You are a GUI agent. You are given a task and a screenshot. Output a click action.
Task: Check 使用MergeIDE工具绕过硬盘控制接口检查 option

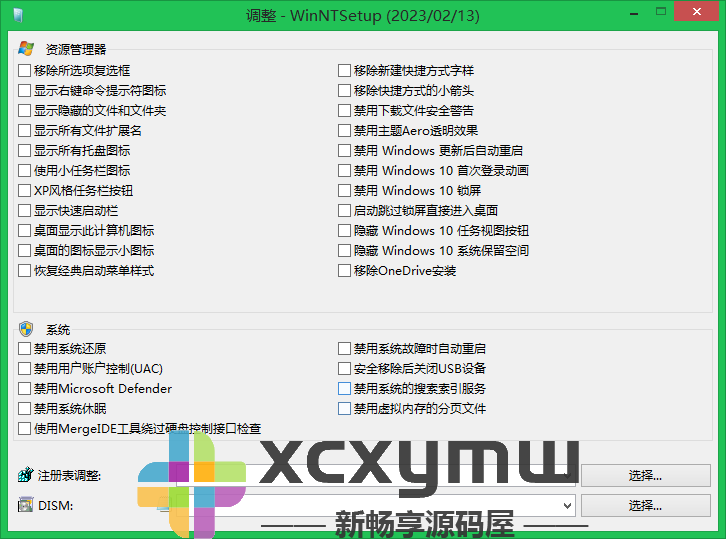(x=24, y=428)
